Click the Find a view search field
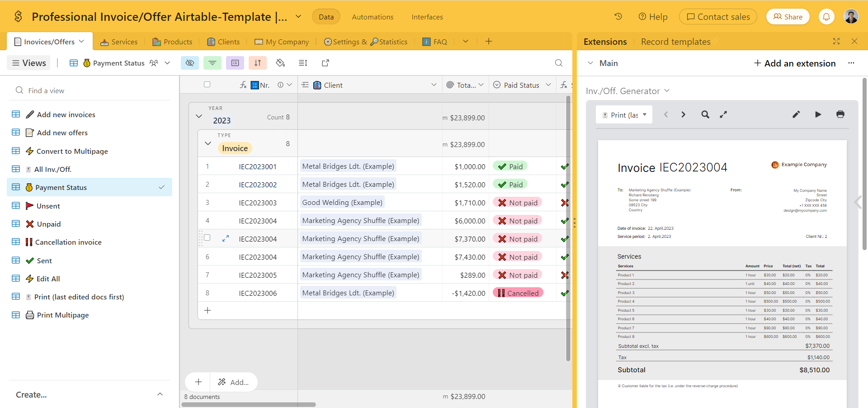This screenshot has height=408, width=868. [90, 90]
